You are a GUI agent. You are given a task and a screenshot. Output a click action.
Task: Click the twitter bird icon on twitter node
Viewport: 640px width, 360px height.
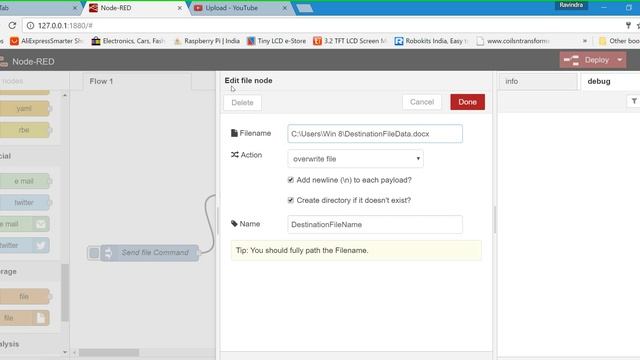point(40,245)
